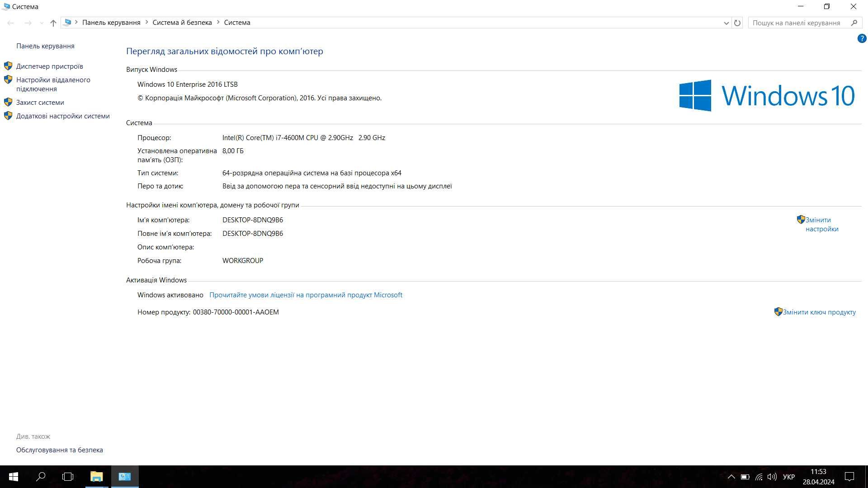Click Змінити настройки link
This screenshot has height=488, width=868.
click(822, 225)
